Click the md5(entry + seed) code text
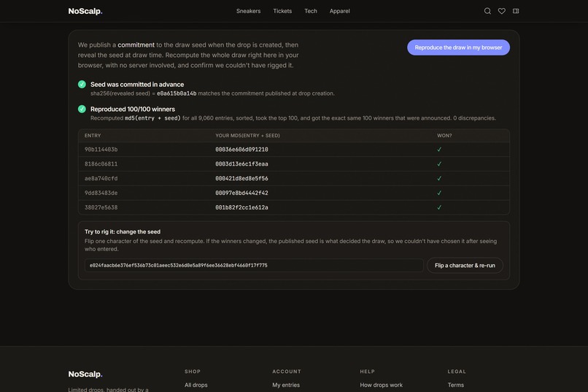Image resolution: width=588 pixels, height=392 pixels. tap(152, 118)
